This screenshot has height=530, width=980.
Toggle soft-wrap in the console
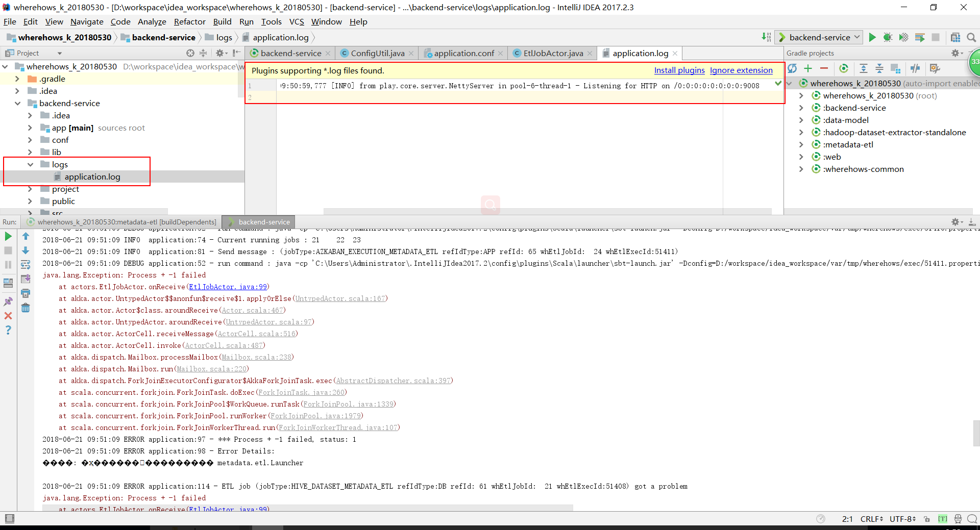pyautogui.click(x=26, y=264)
